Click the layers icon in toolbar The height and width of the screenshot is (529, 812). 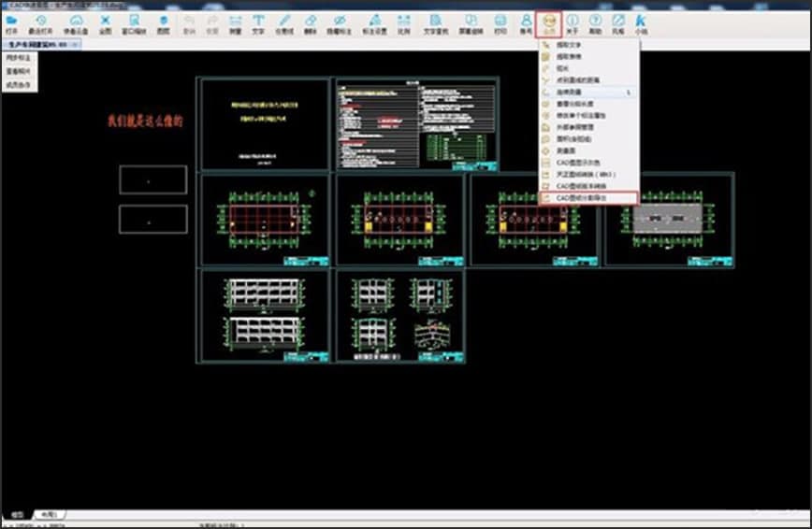point(164,22)
